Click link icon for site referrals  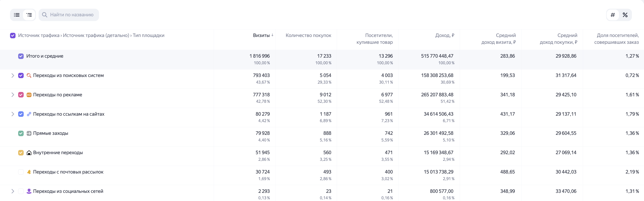[29, 114]
